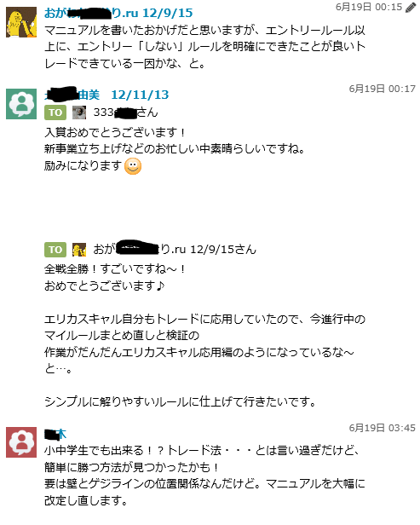The image size is (420, 525).
Task: Click the red default avatar icon
Action: coord(21,442)
